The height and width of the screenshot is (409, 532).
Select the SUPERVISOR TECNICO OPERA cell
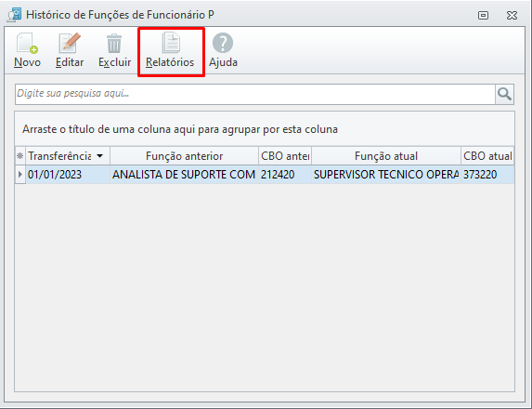[x=386, y=174]
